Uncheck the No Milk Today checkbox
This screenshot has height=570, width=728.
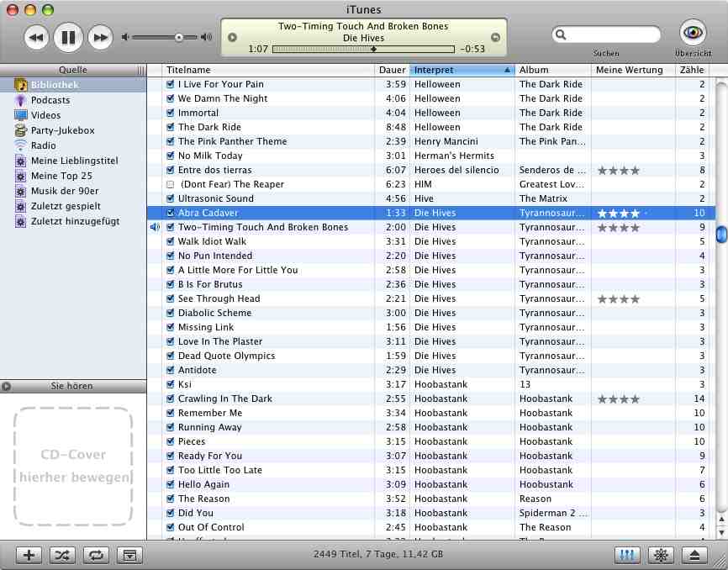pos(170,156)
